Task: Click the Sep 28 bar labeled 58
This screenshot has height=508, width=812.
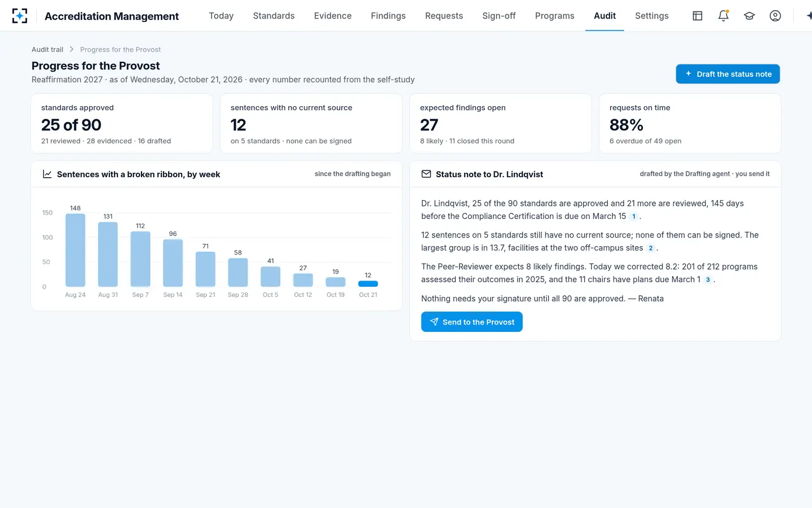Action: point(238,273)
